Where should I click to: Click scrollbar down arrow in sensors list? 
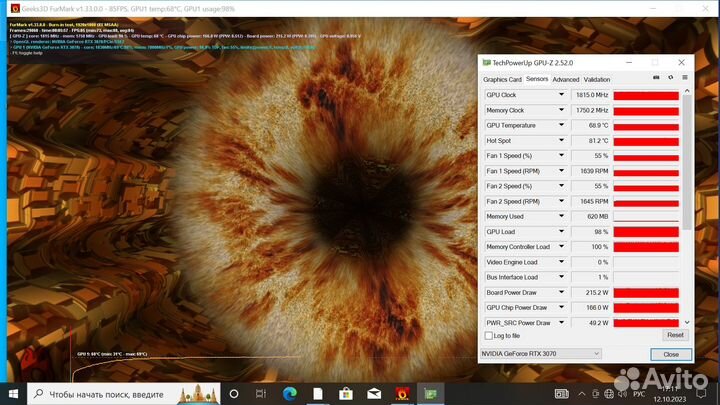(687, 322)
